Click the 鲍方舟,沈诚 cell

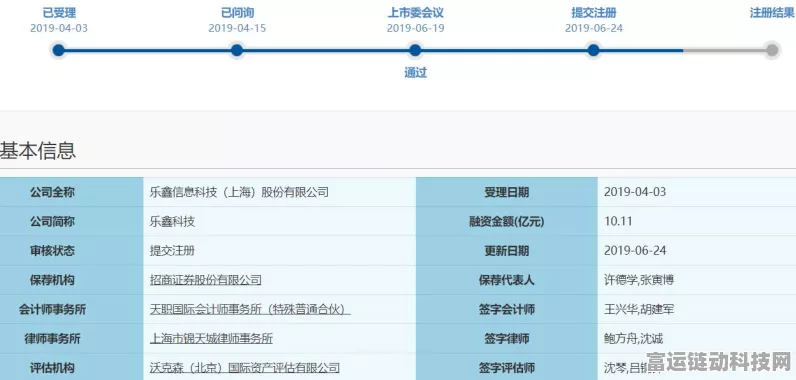[697, 338]
